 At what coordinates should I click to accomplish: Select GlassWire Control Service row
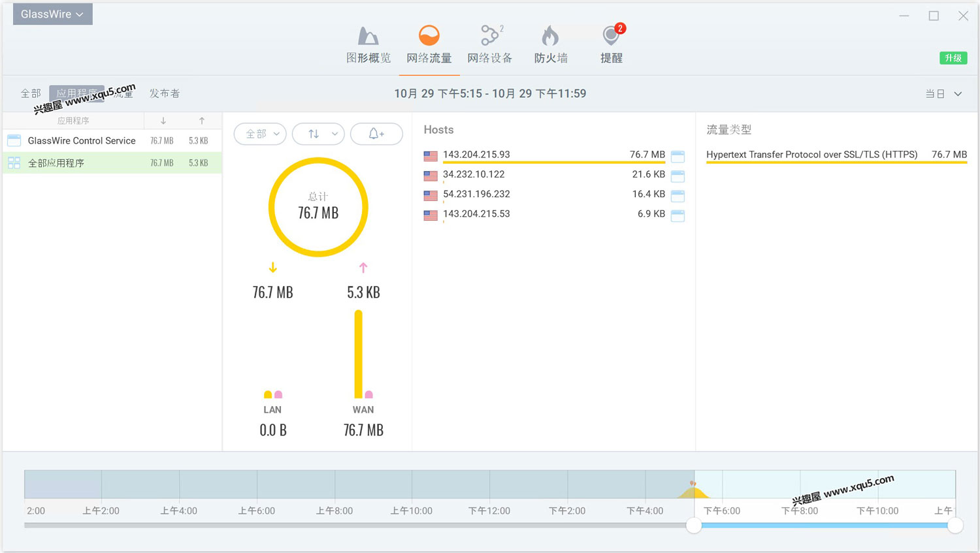[x=112, y=140]
